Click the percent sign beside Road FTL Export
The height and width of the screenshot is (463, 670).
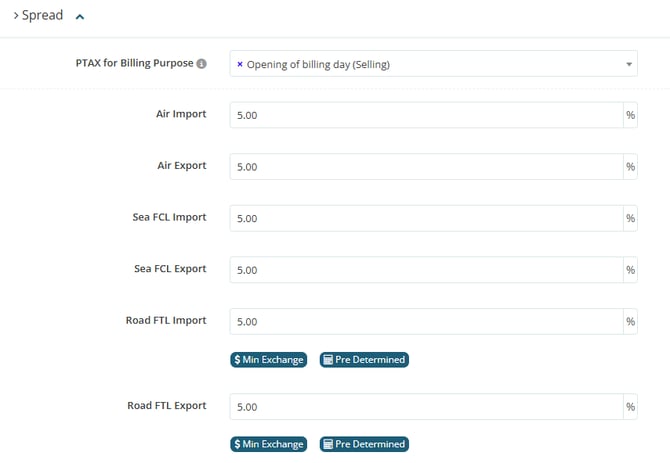point(630,407)
